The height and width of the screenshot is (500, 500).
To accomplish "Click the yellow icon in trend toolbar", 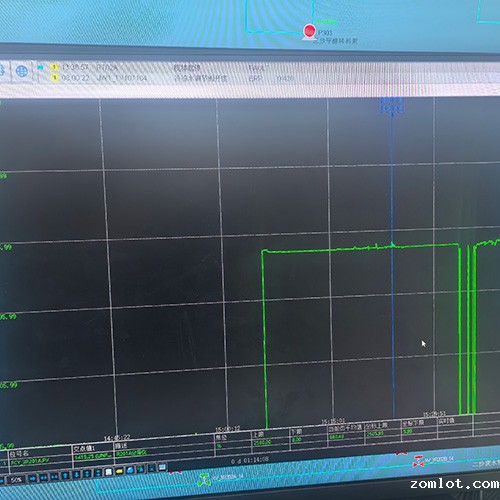I will point(119,471).
